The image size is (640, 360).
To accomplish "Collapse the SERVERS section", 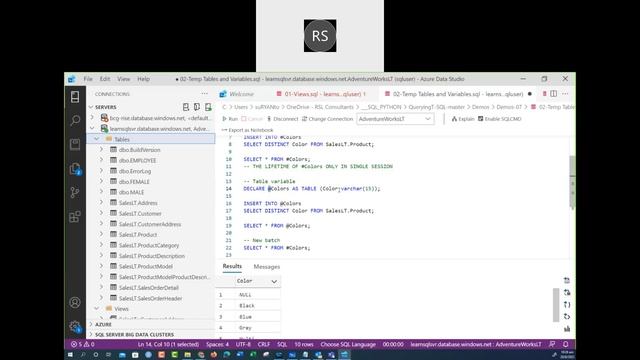I will click(91, 107).
